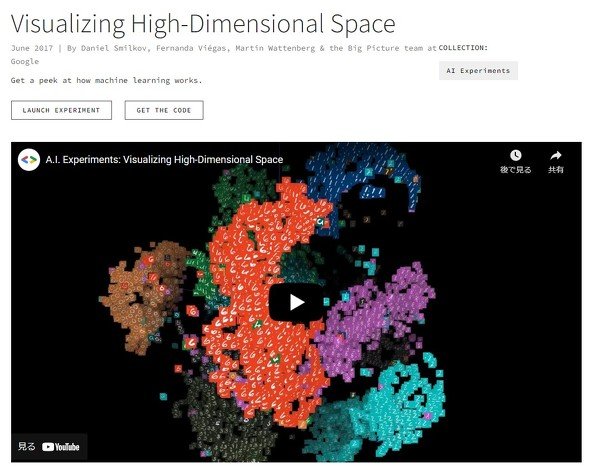This screenshot has height=468, width=590.
Task: Click the Launch Experiment button
Action: [61, 110]
